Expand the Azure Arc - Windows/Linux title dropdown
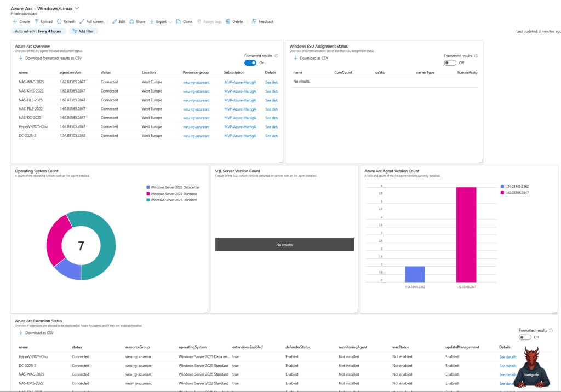Viewport: 561px width, 392px height. coord(77,8)
